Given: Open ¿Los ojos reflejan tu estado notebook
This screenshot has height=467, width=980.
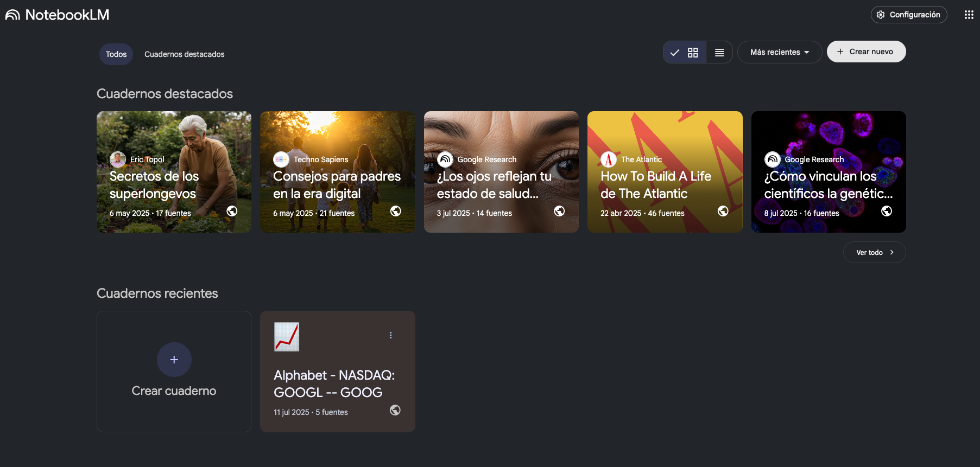Looking at the screenshot, I should coord(501,184).
